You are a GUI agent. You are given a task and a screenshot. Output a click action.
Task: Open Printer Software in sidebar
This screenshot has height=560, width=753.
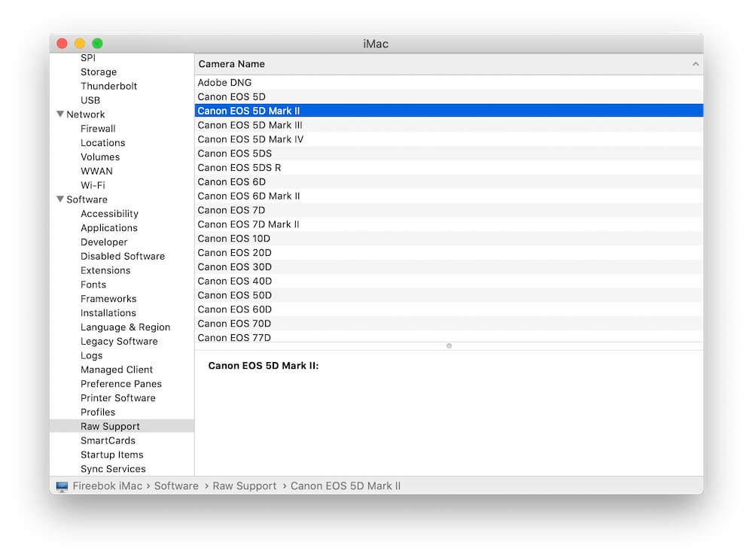(117, 398)
